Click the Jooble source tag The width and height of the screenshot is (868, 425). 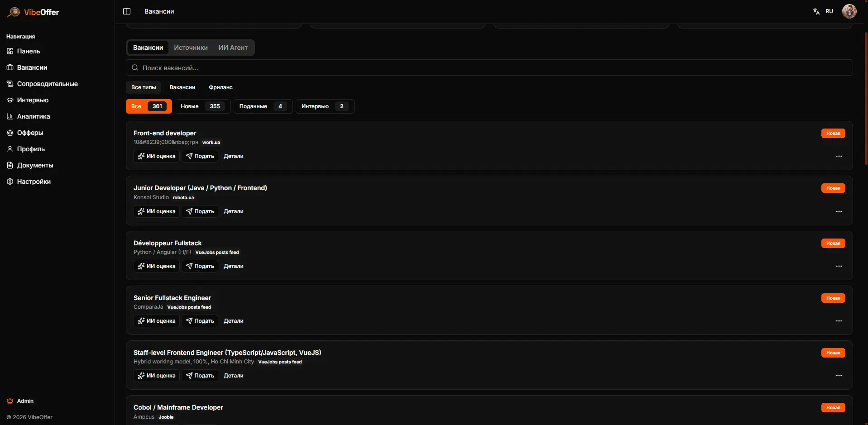click(166, 417)
